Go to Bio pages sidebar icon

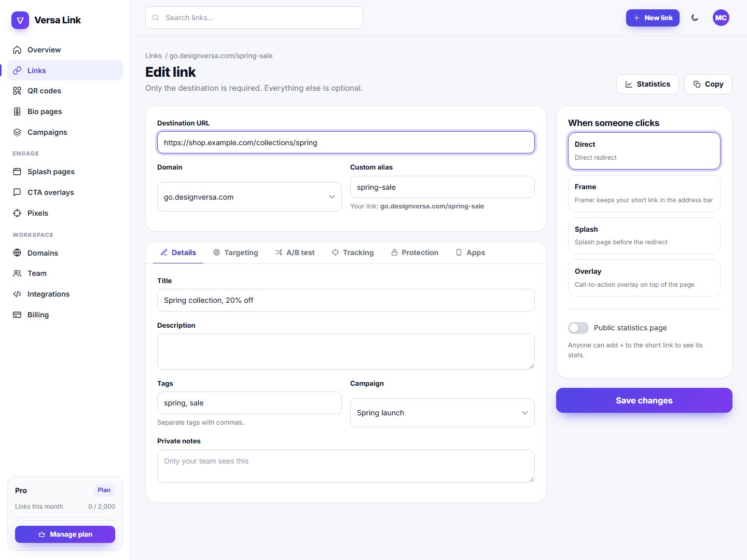pyautogui.click(x=17, y=111)
